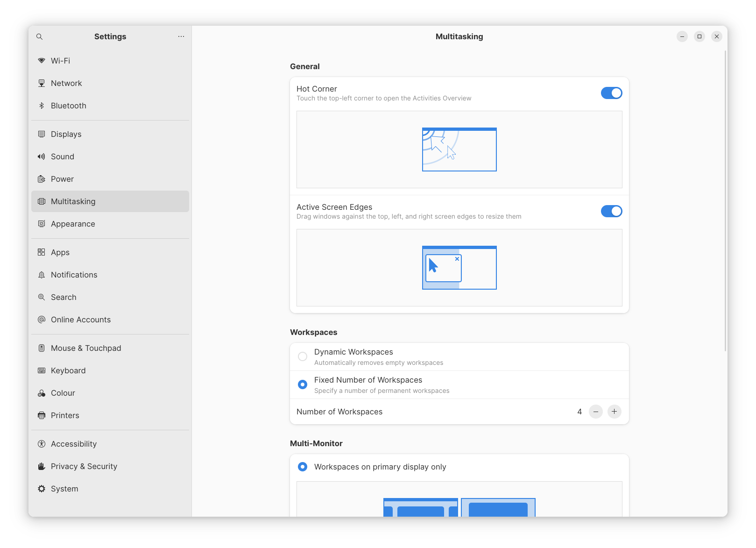Open the Search settings page

tap(110, 297)
